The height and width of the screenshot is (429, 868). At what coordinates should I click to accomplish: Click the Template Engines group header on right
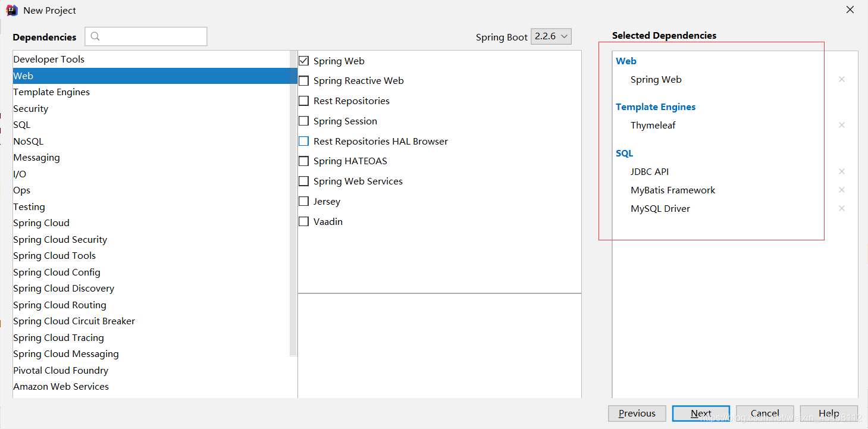[x=656, y=107]
